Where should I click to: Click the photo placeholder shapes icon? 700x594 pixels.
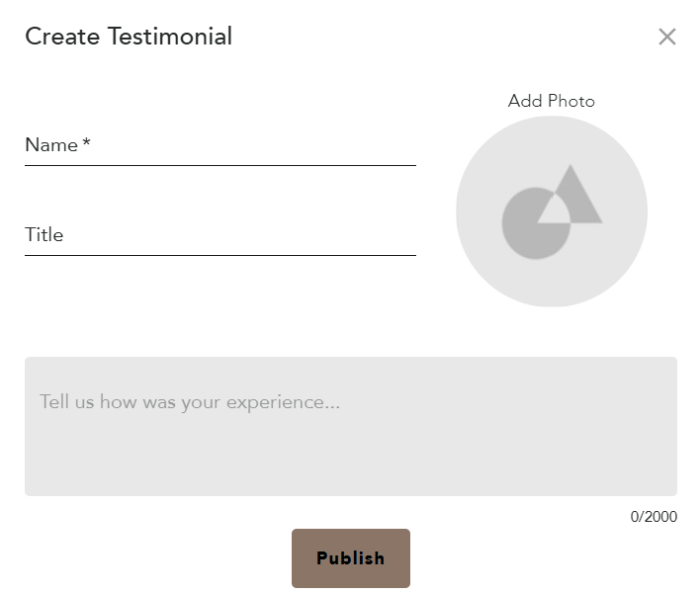tap(552, 212)
